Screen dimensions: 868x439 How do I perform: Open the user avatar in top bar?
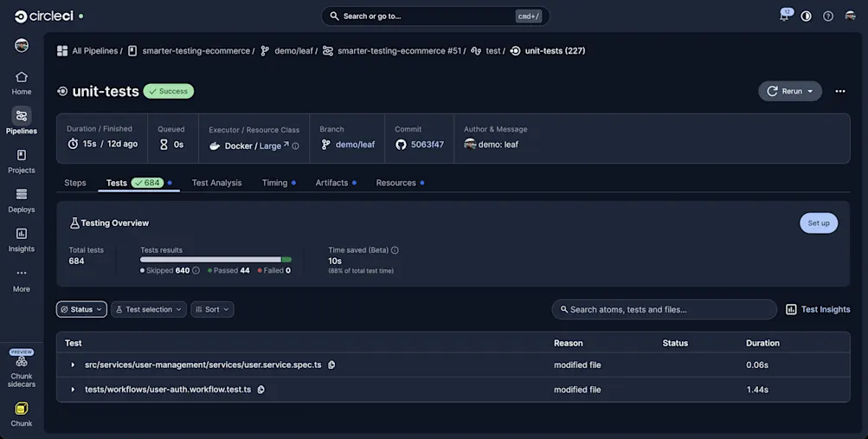(851, 16)
